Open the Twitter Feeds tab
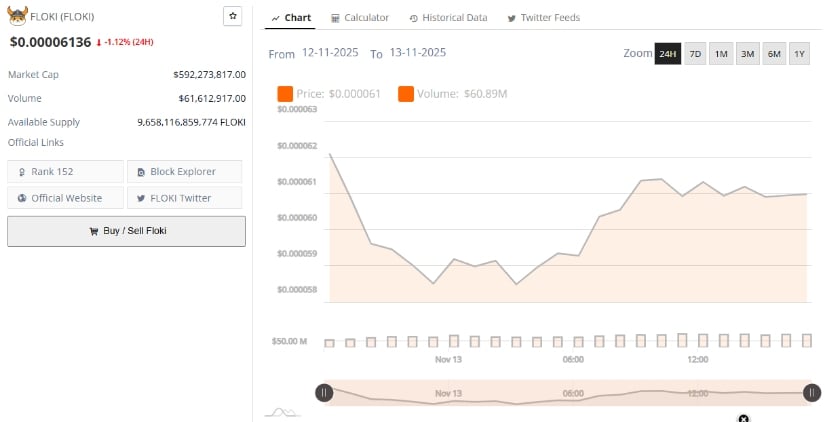 click(x=543, y=18)
